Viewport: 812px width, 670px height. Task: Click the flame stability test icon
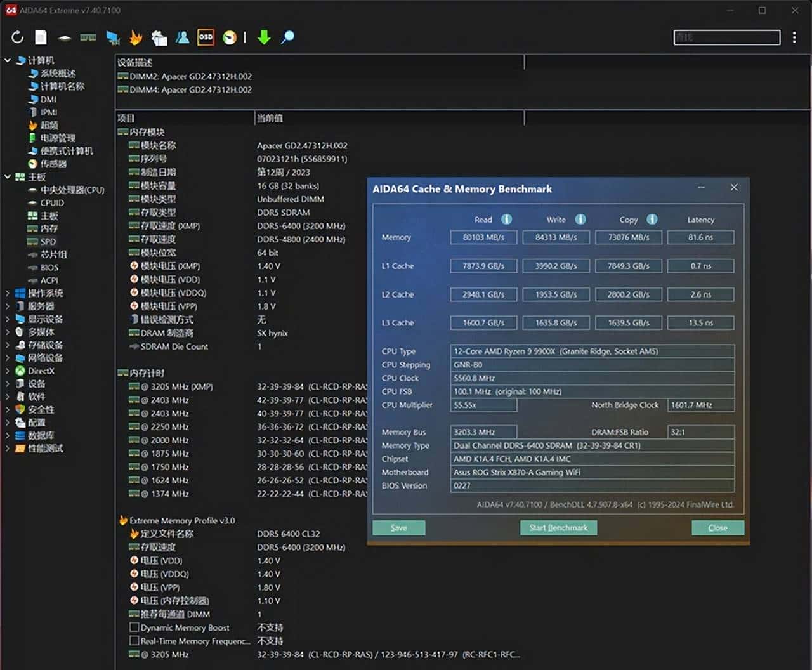coord(136,37)
